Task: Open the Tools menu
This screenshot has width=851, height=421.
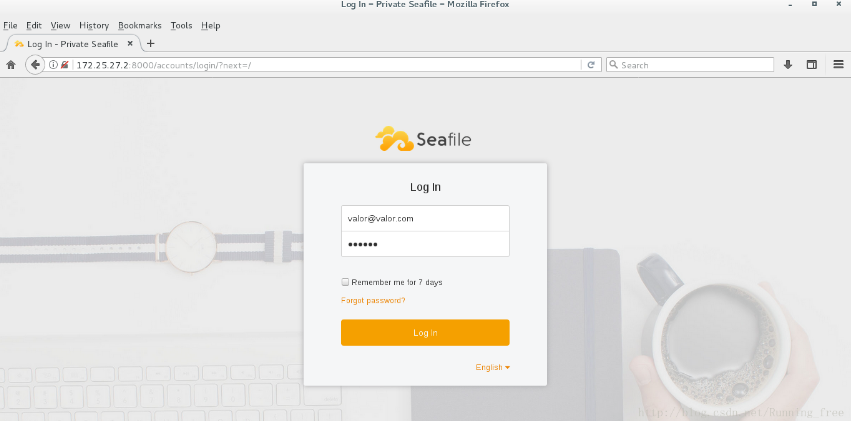Action: [x=181, y=25]
